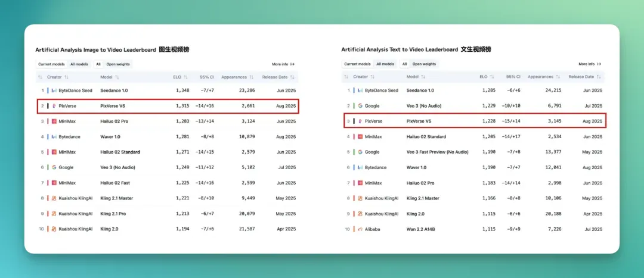Click Seedance 1.0 model name in Image to Video table

click(x=114, y=90)
